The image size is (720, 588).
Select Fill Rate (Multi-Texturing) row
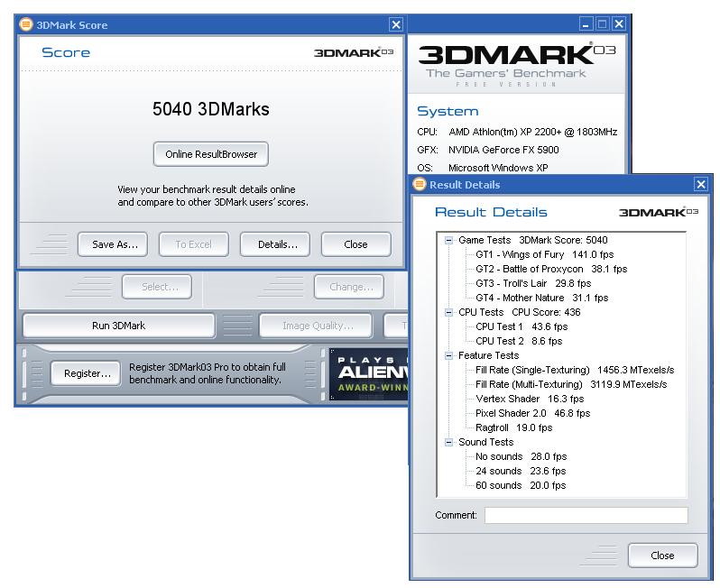tap(571, 384)
